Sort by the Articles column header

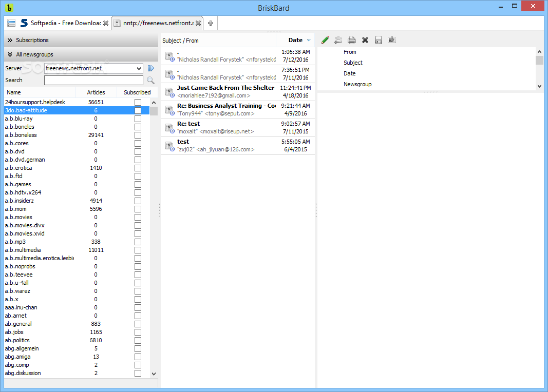point(96,92)
